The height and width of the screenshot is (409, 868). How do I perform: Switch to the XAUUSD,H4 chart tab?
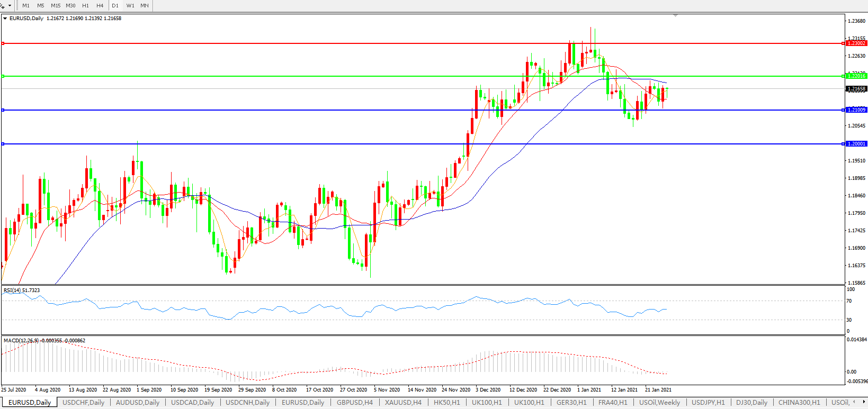[403, 403]
